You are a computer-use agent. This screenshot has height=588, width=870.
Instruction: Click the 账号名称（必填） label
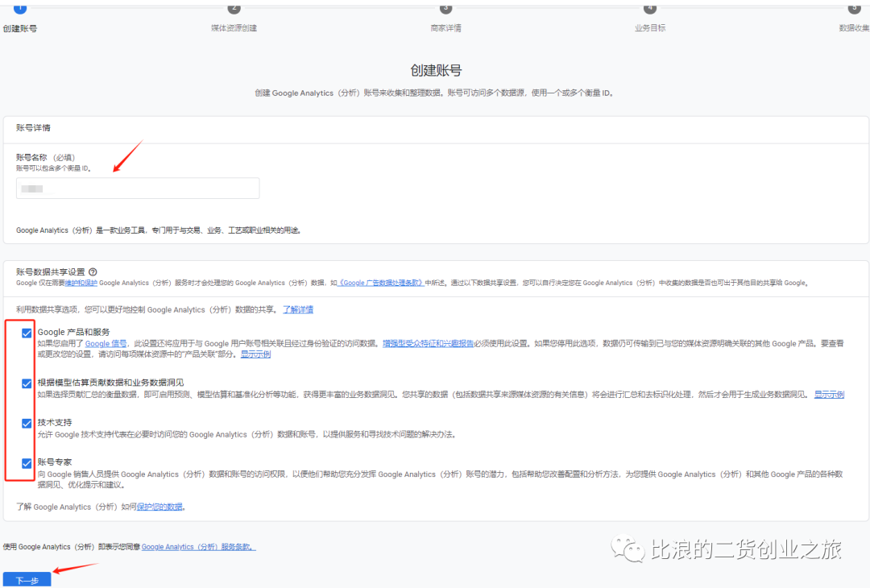click(45, 158)
